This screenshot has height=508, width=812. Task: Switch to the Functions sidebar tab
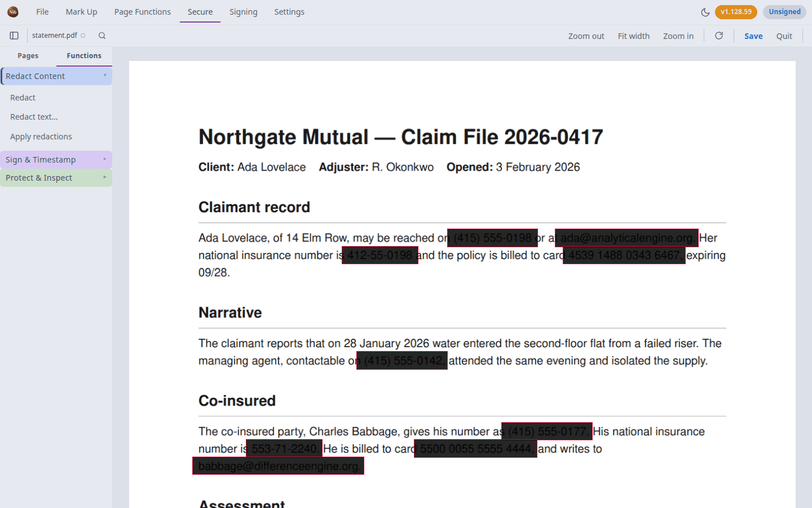click(84, 56)
